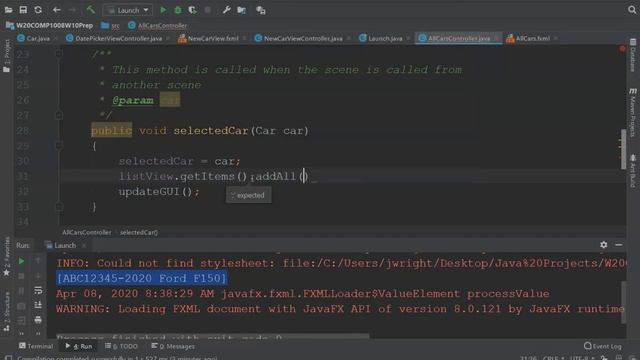Close the Launch tab in Run panel
Screen dimensions: 640x360
point(84,246)
